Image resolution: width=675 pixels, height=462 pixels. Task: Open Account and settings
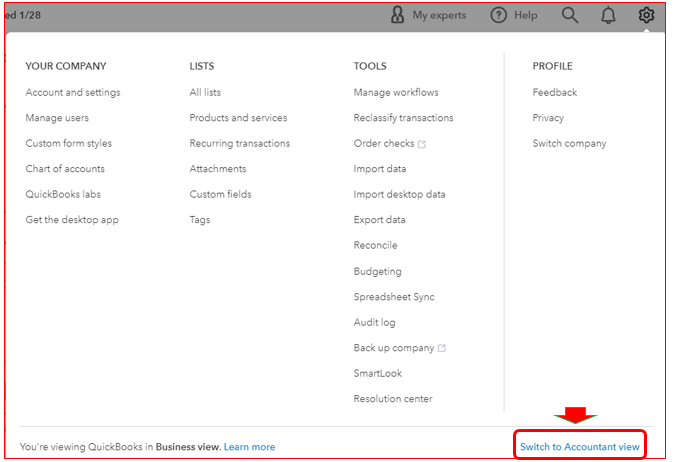(x=73, y=93)
